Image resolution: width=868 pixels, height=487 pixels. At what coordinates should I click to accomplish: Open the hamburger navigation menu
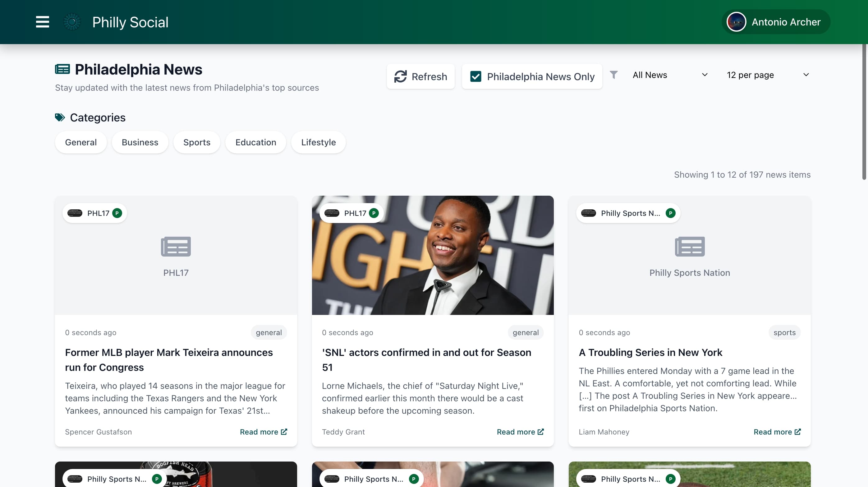(43, 22)
